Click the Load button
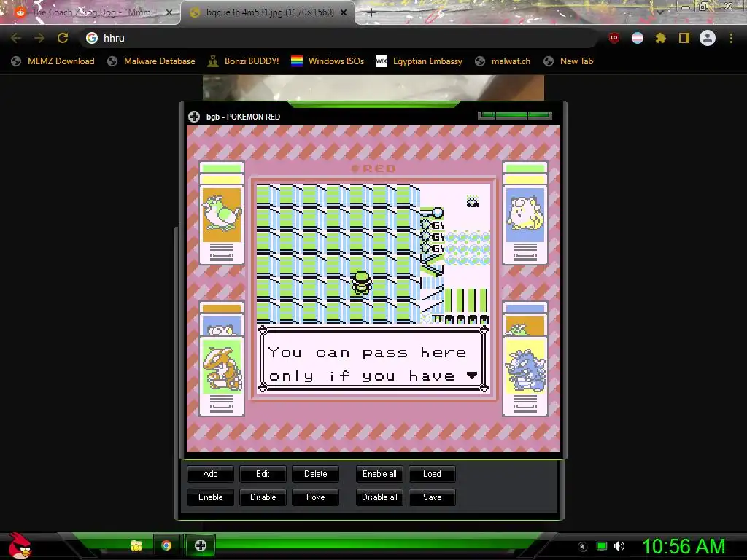Image resolution: width=747 pixels, height=560 pixels. pyautogui.click(x=432, y=474)
